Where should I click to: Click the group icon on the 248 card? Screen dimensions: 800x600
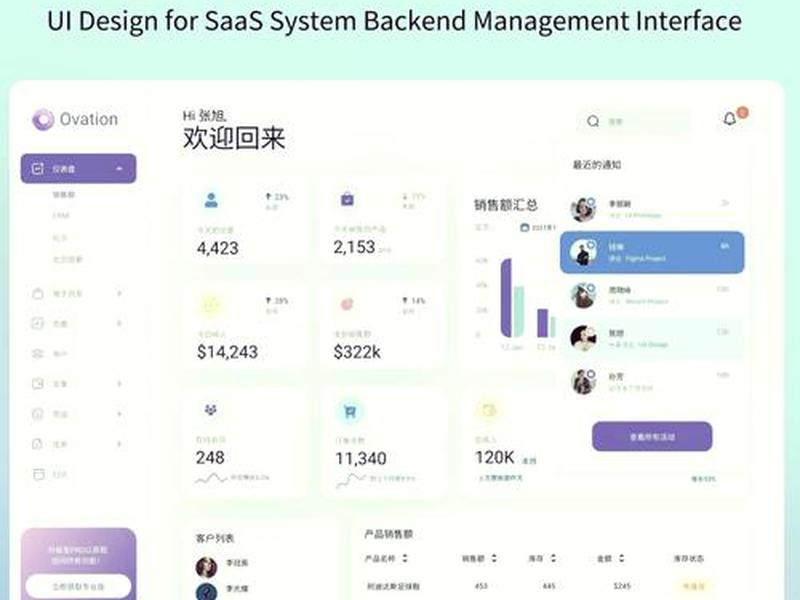(211, 409)
